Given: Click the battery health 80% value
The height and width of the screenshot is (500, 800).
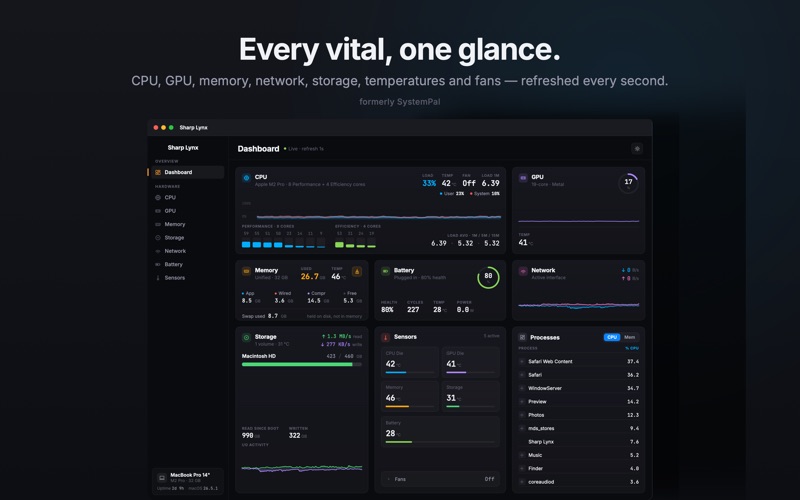Looking at the screenshot, I should click(x=387, y=310).
